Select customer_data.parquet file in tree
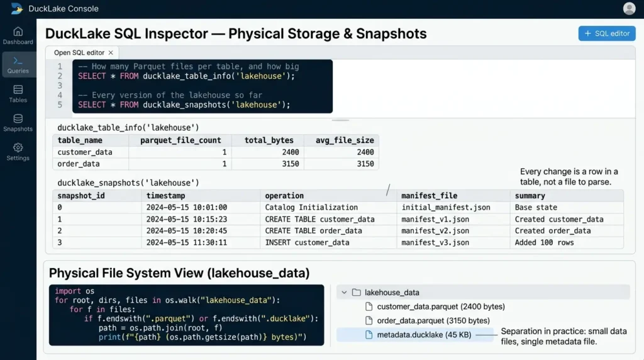 (x=441, y=307)
